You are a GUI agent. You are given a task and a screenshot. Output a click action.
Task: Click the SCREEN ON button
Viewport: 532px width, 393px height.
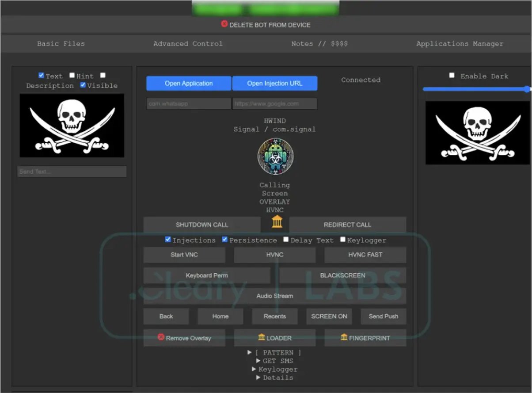click(329, 317)
